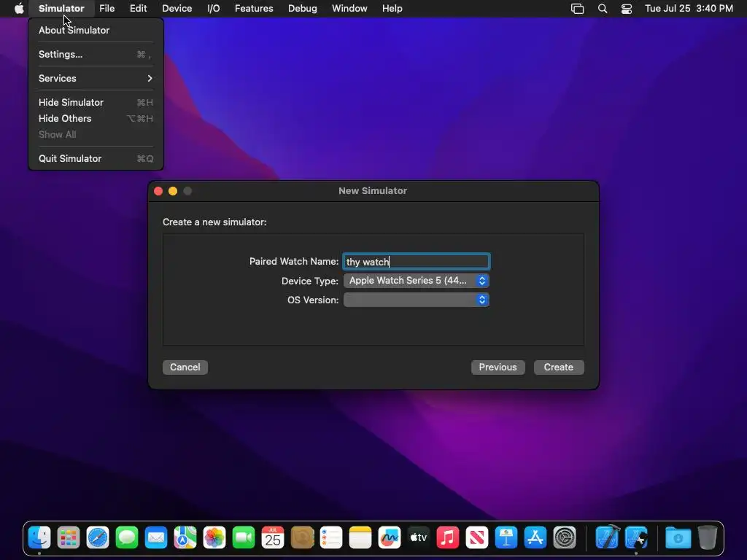Open Apple TV app in the Dock

[419, 538]
